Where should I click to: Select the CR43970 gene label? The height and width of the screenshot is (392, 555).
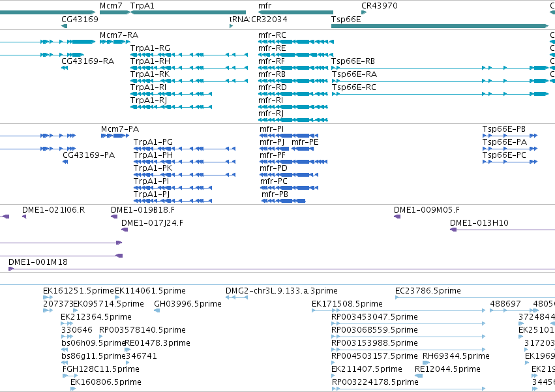(380, 6)
